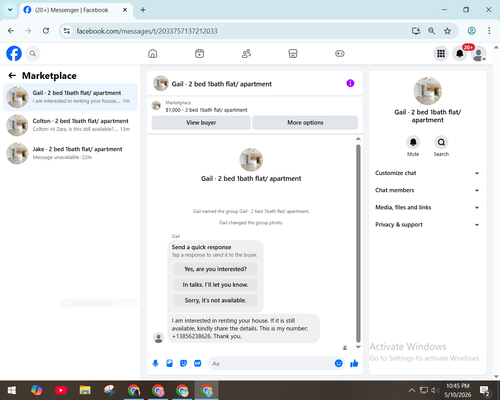Image resolution: width=500 pixels, height=400 pixels.
Task: Search in the Gail conversation
Action: point(441,142)
